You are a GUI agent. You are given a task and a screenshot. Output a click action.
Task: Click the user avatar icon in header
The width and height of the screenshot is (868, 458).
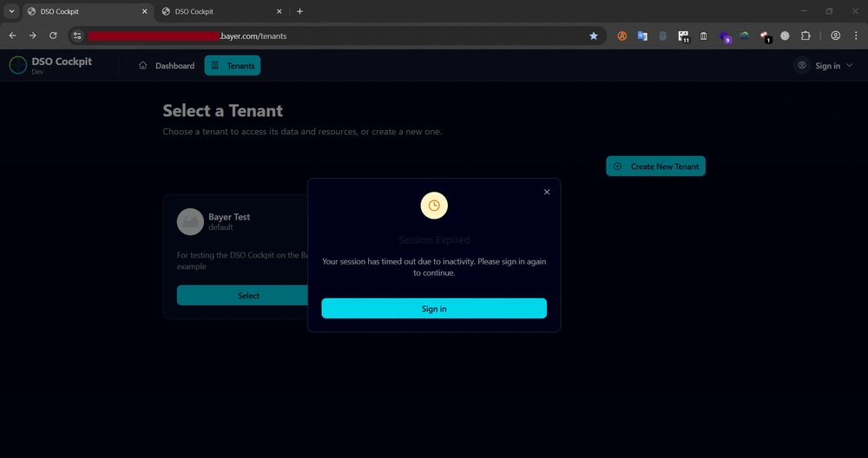pos(801,65)
